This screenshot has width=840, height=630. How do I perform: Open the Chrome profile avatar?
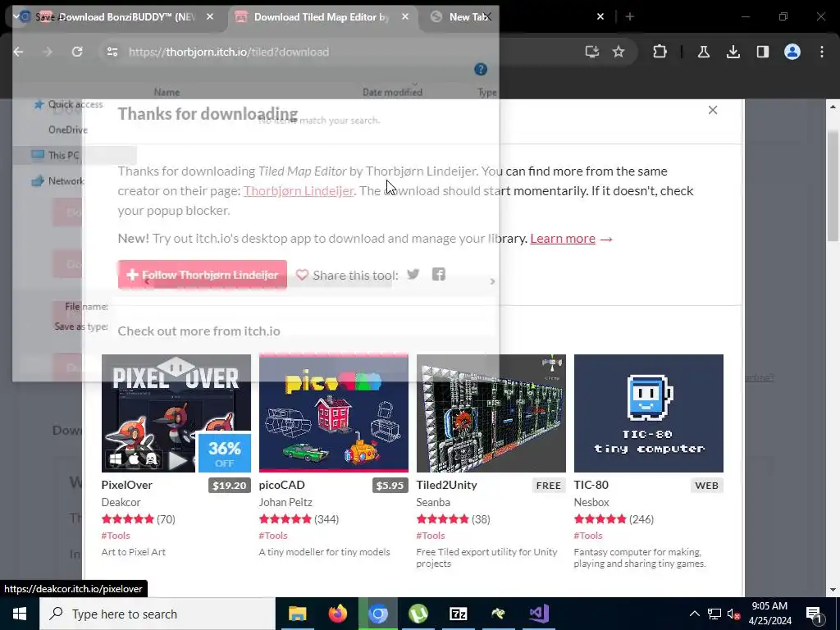point(792,52)
